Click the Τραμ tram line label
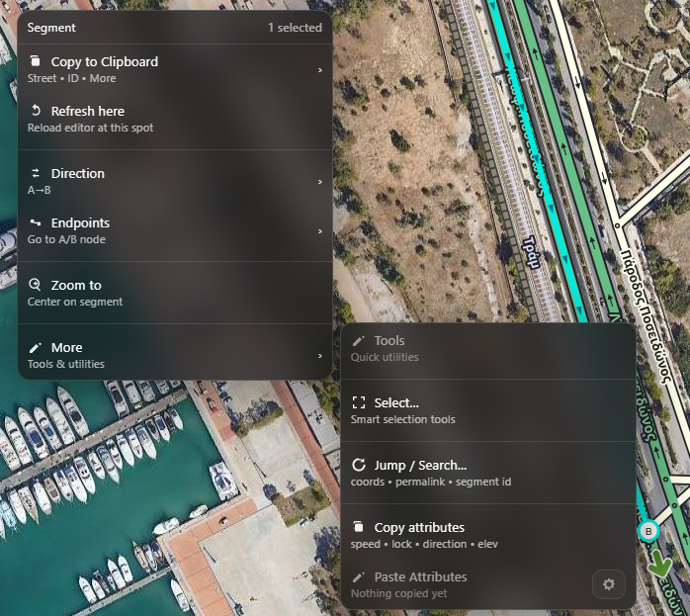The width and height of the screenshot is (690, 616). 529,253
